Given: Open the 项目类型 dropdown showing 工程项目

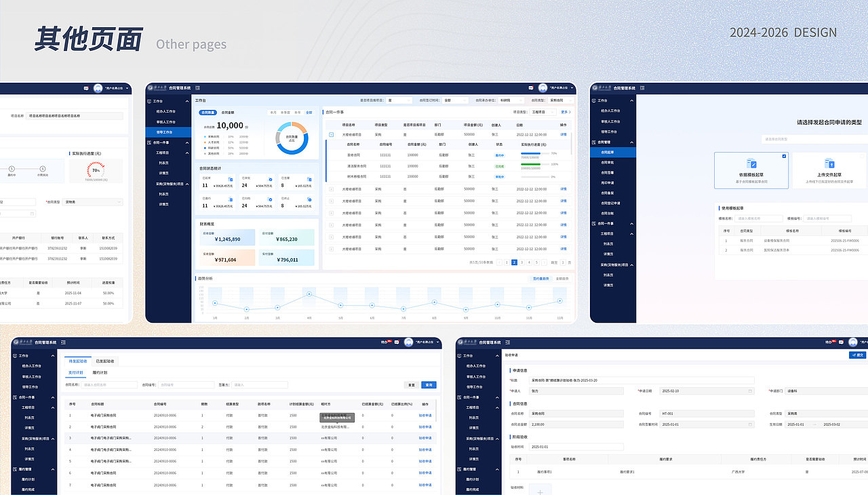Looking at the screenshot, I should [544, 112].
